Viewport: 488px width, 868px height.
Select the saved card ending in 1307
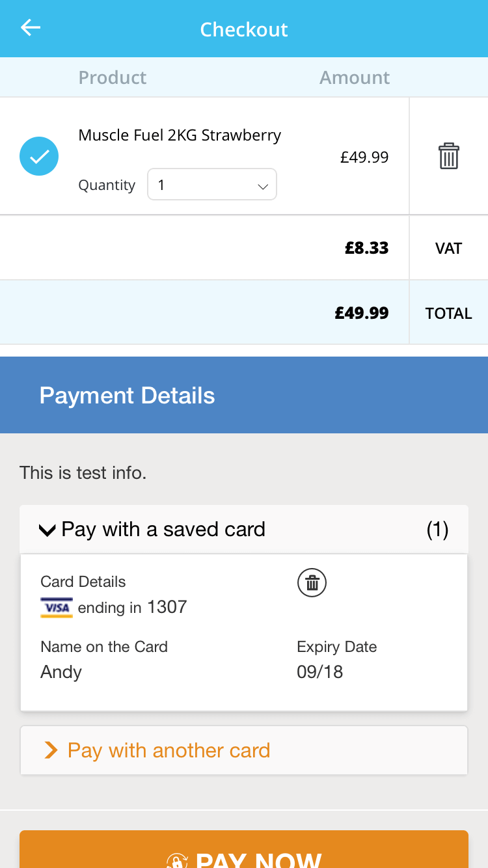coord(243,632)
